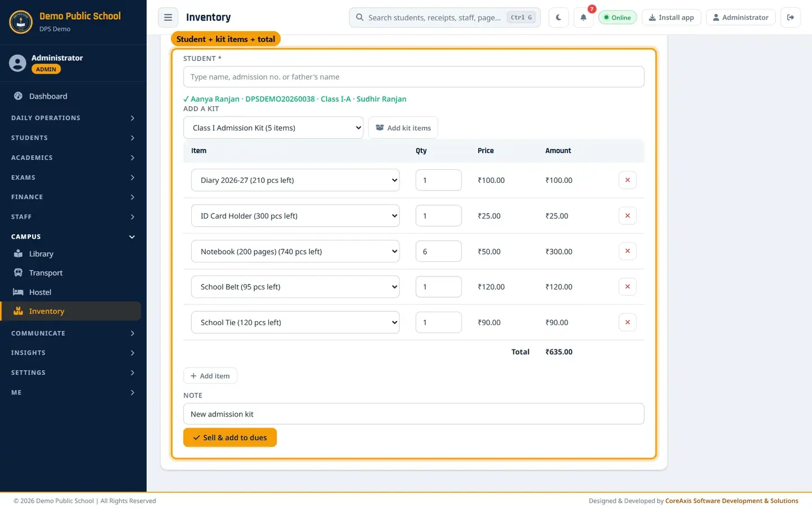Viewport: 812px width, 508px height.
Task: Toggle the sidebar hamburger menu
Action: pos(168,17)
